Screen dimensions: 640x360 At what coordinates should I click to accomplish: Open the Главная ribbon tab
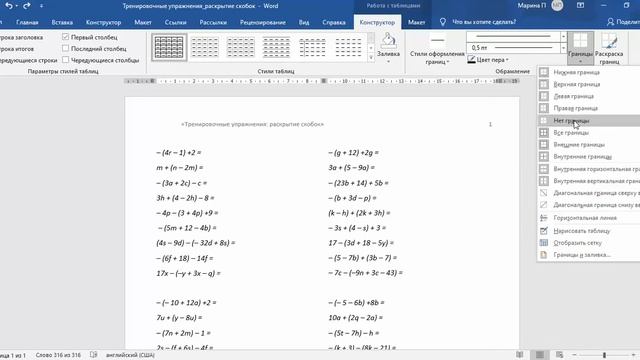point(27,22)
